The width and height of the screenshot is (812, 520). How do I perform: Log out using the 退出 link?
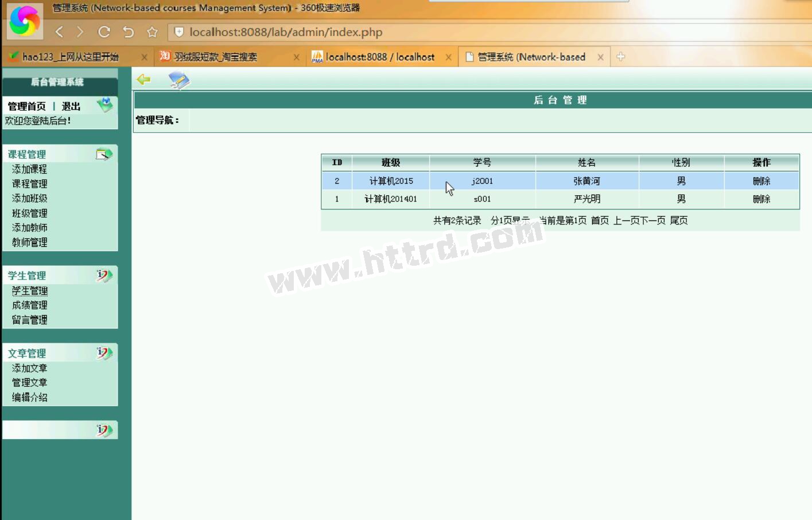71,106
